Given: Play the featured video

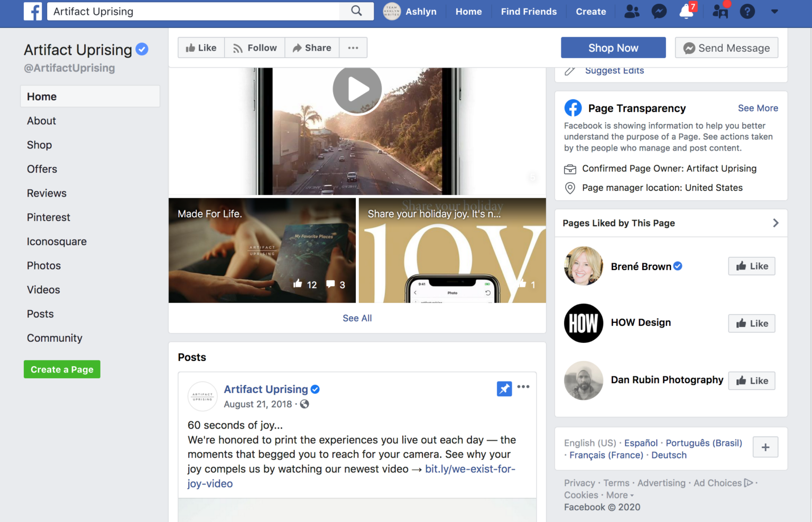Looking at the screenshot, I should click(357, 89).
